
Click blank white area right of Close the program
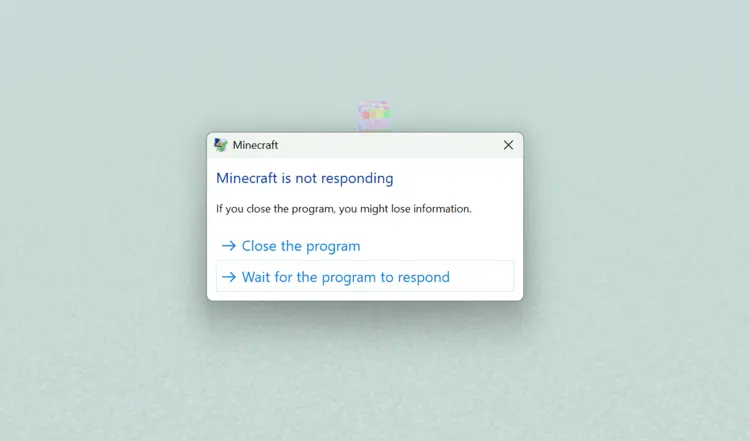pyautogui.click(x=435, y=246)
